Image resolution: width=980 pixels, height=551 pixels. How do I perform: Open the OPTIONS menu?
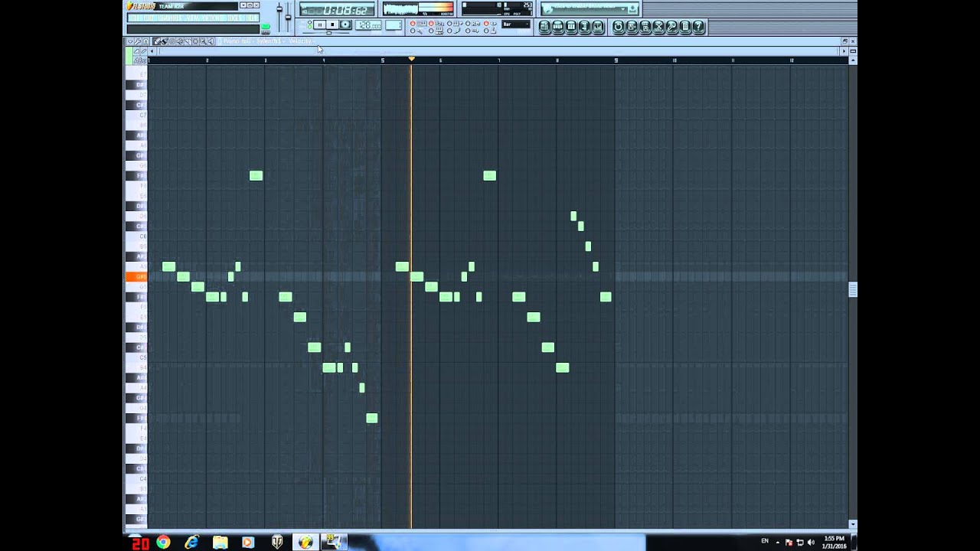[212, 18]
